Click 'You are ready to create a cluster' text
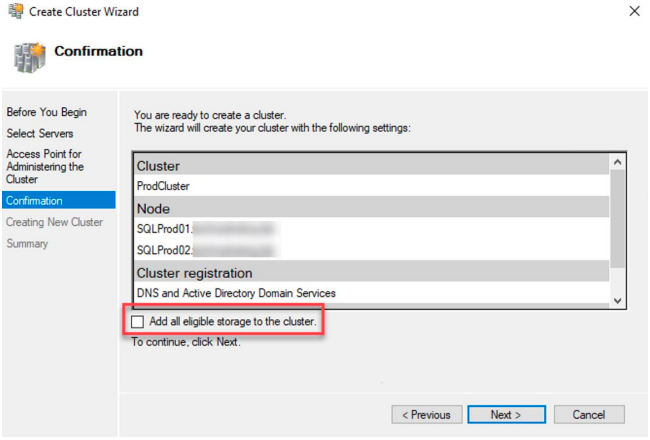The image size is (650, 440). 210,115
